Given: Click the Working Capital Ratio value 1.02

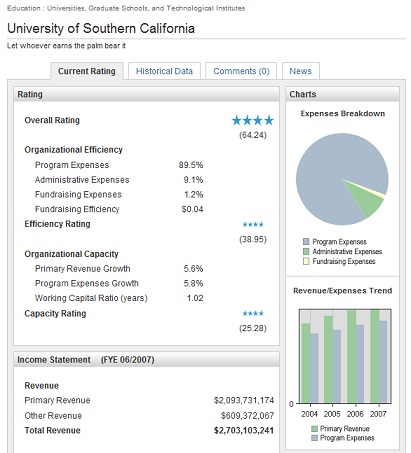Looking at the screenshot, I should pos(195,298).
